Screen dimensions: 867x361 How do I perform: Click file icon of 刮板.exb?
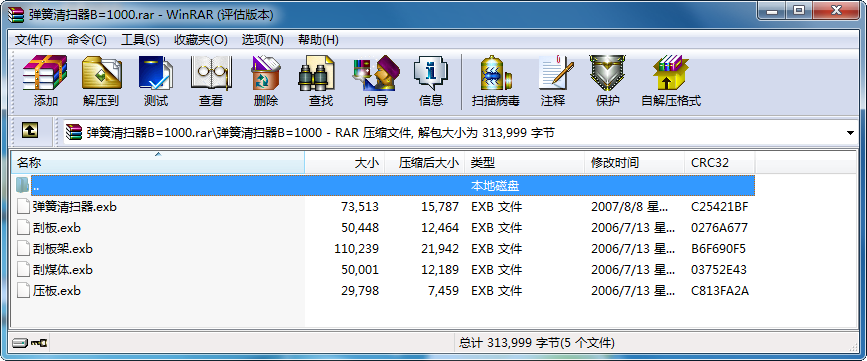point(23,228)
